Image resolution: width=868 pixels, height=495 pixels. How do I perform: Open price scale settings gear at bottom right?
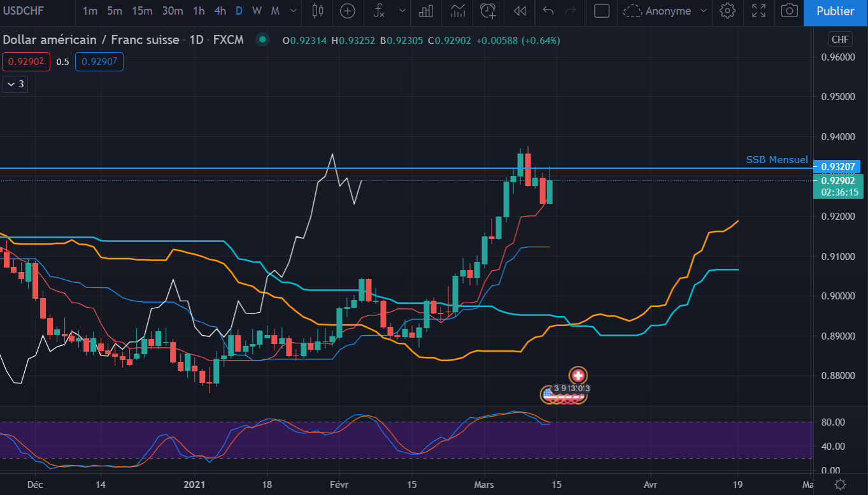pos(841,484)
